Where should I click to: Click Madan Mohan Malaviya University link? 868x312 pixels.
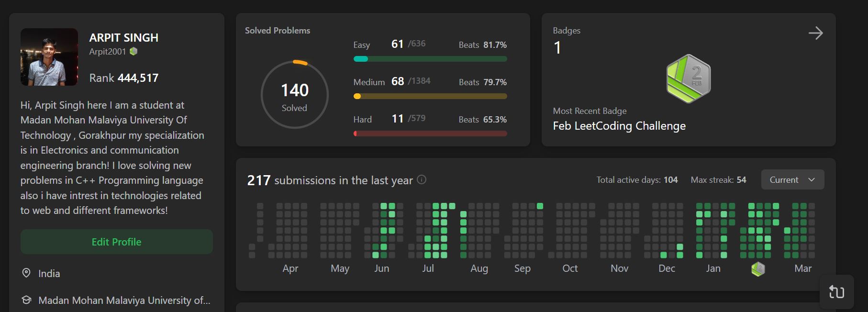[x=124, y=300]
